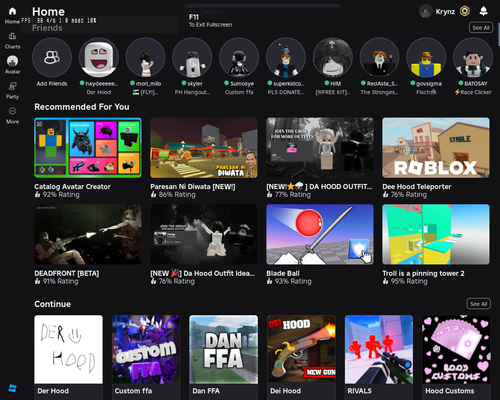Click Troll is a pinning tower 2 title

(423, 273)
